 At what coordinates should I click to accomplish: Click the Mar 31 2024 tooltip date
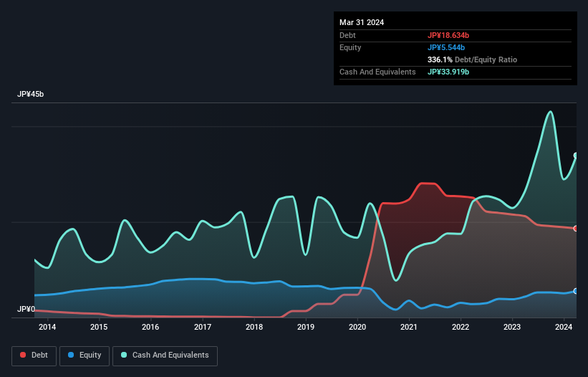[362, 22]
